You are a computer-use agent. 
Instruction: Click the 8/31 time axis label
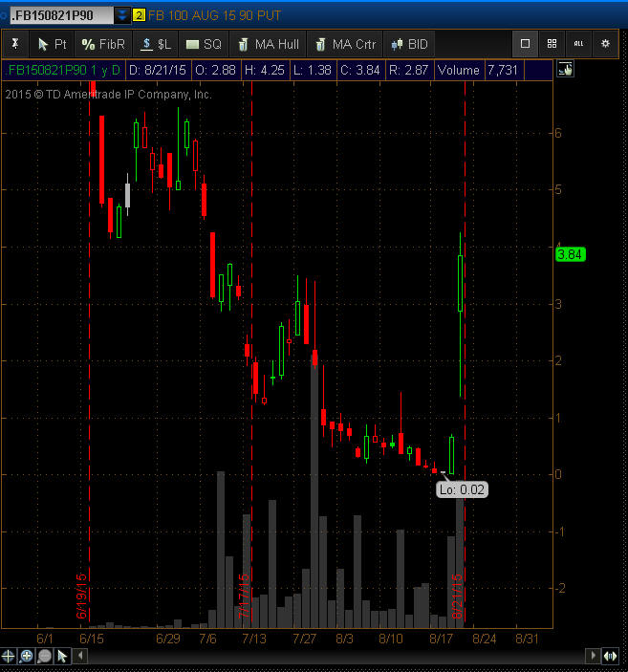pyautogui.click(x=527, y=639)
